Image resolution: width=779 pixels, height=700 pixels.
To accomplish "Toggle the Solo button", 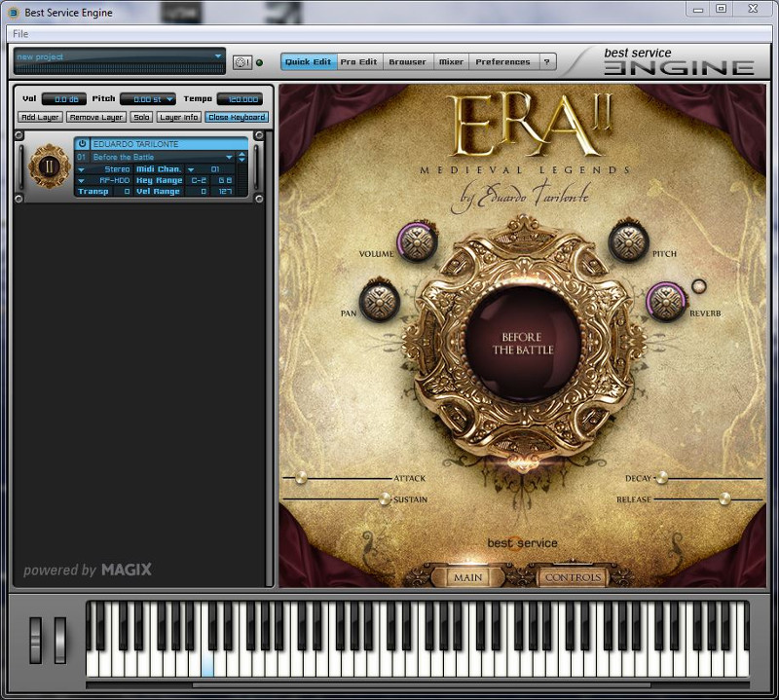I will tap(141, 117).
